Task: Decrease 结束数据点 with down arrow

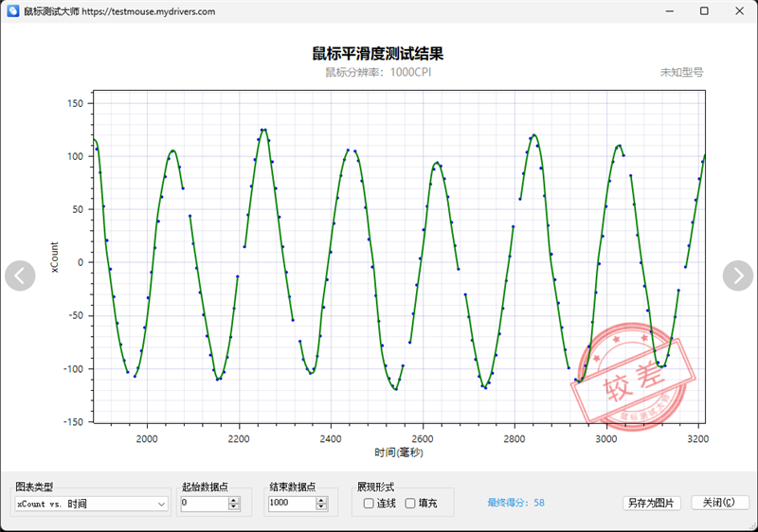Action: [321, 506]
